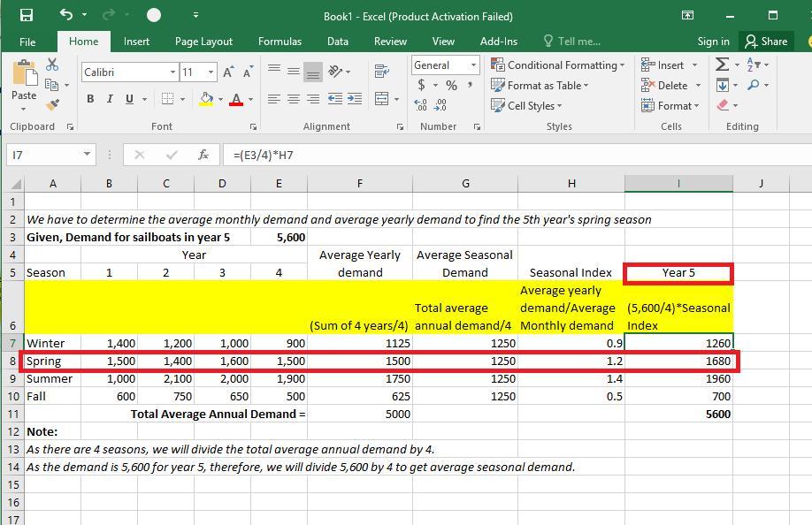Switch to the Page Layout tab
Image resolution: width=812 pixels, height=525 pixels.
[203, 41]
